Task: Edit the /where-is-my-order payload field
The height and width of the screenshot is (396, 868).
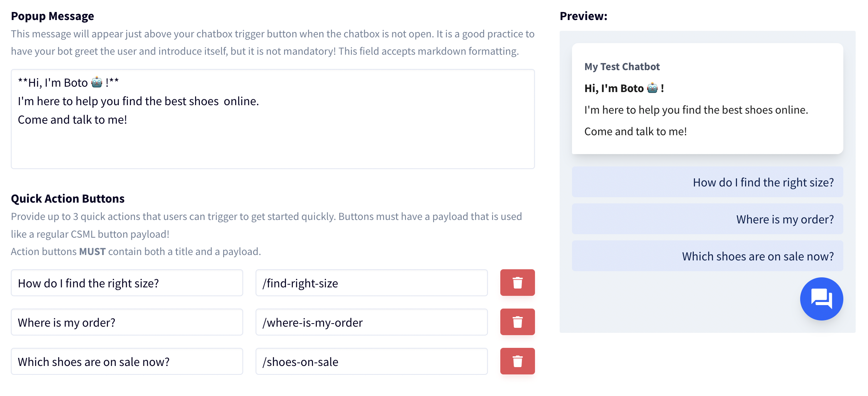Action: pyautogui.click(x=372, y=322)
